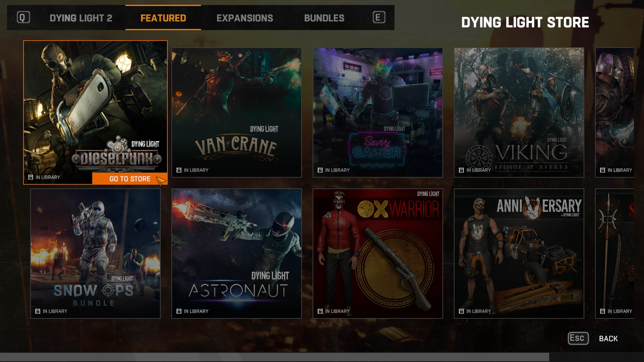Open the Viking bundle thumbnail
Image resolution: width=644 pixels, height=362 pixels.
pos(519,112)
